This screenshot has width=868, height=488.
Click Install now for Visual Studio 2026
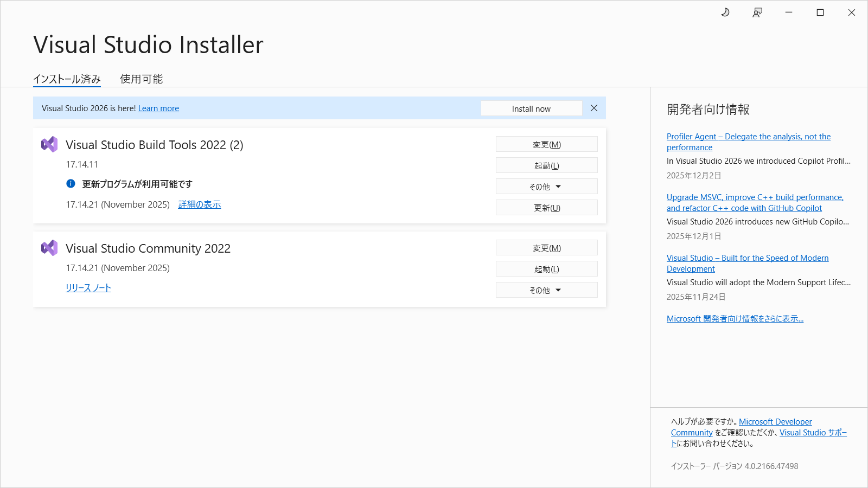tap(531, 109)
